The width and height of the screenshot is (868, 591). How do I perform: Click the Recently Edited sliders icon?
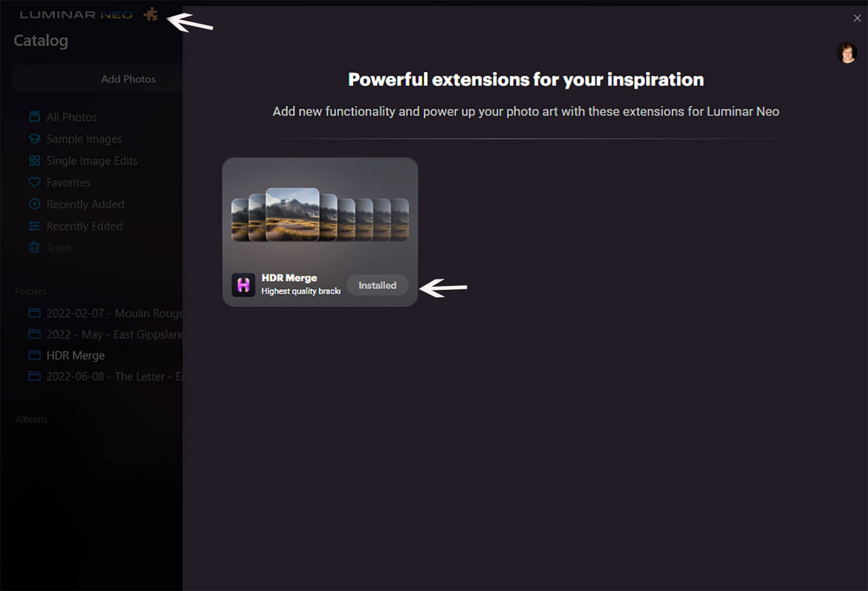click(35, 226)
